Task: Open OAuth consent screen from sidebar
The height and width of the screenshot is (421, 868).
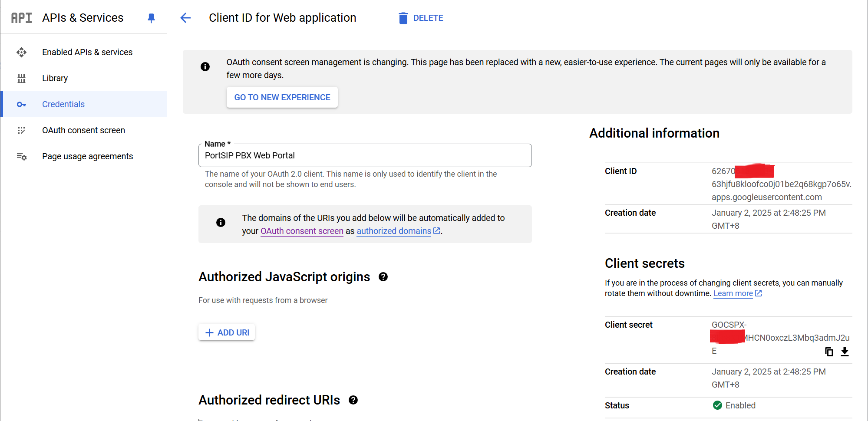Action: (83, 130)
